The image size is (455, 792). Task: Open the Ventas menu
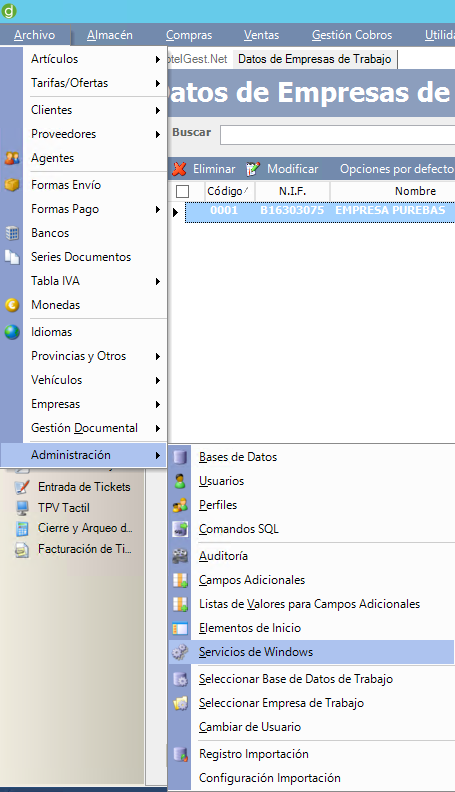[x=261, y=35]
